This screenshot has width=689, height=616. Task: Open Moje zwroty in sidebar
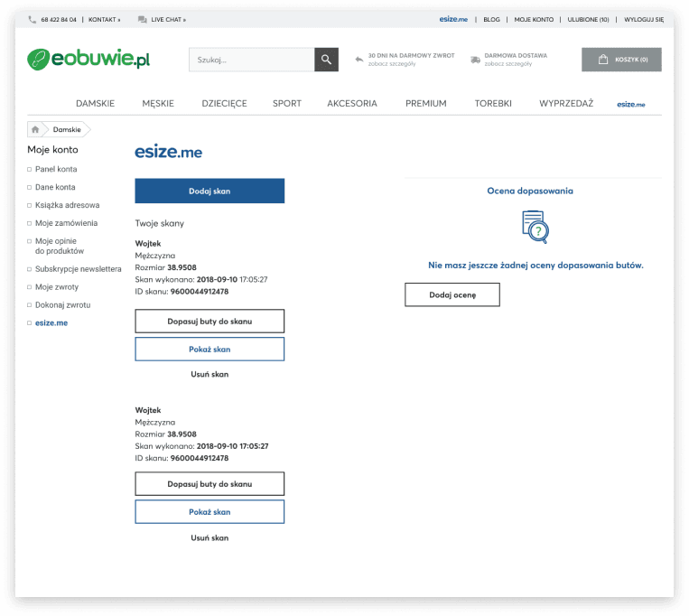[57, 287]
